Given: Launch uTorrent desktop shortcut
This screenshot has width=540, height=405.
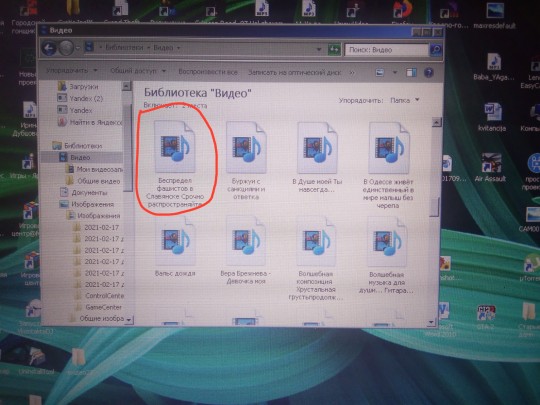Looking at the screenshot, I should pos(531,268).
